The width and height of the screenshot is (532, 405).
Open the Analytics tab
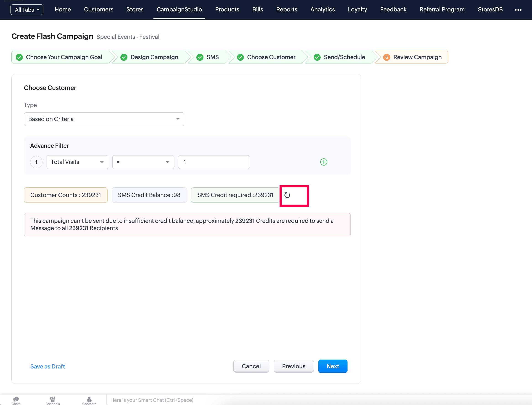tap(323, 9)
